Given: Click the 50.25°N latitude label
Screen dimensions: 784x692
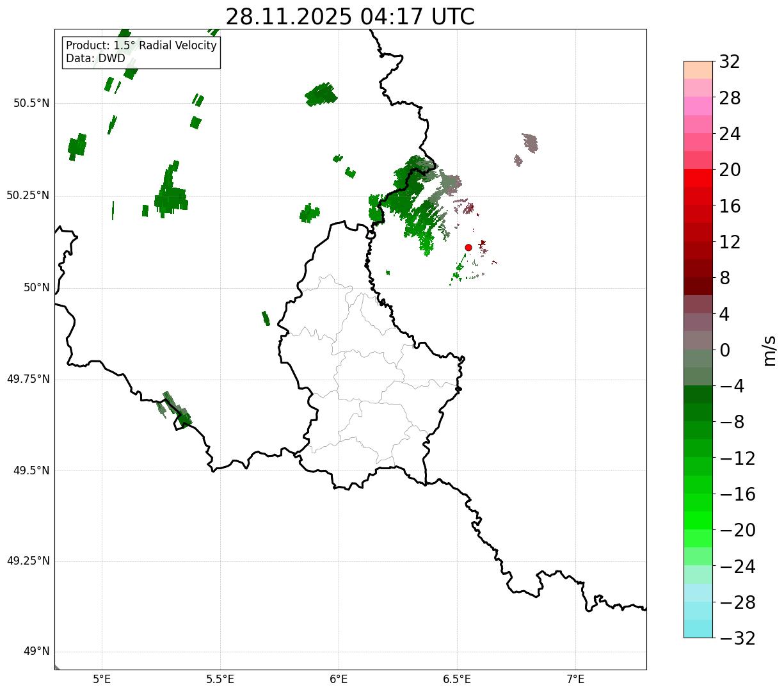Looking at the screenshot, I should pyautogui.click(x=28, y=195).
